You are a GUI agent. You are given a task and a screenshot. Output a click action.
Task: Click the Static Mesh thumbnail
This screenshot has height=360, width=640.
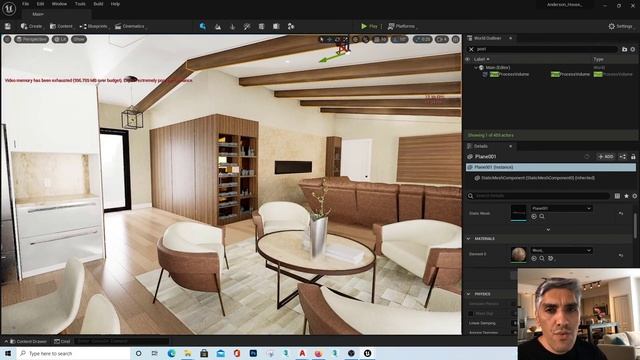(519, 213)
